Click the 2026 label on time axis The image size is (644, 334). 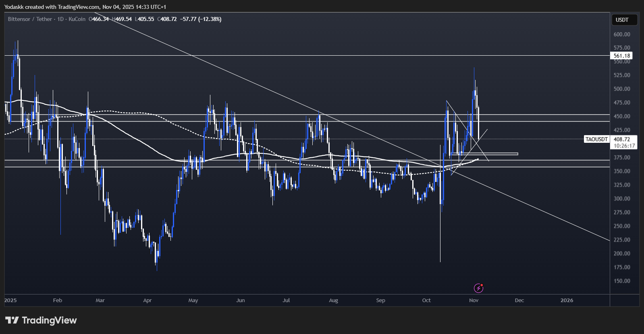click(x=567, y=300)
